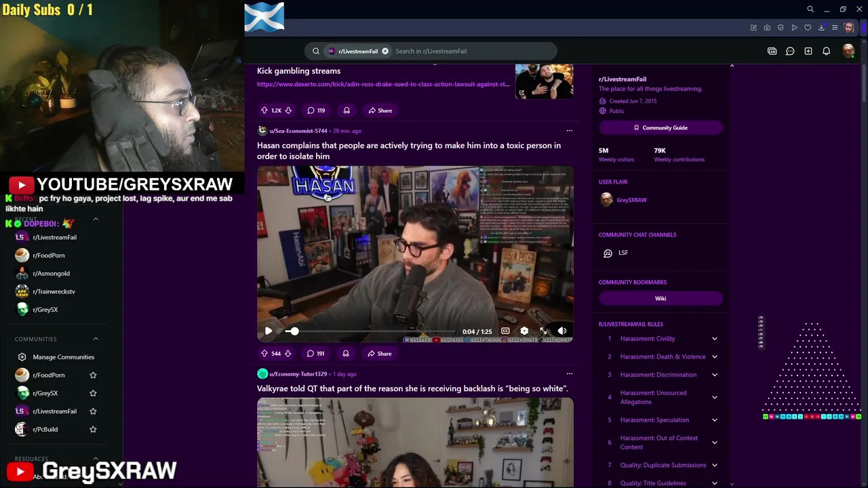Viewport: 868px width, 488px height.
Task: Open the browser easy setup menu icon
Action: click(835, 28)
